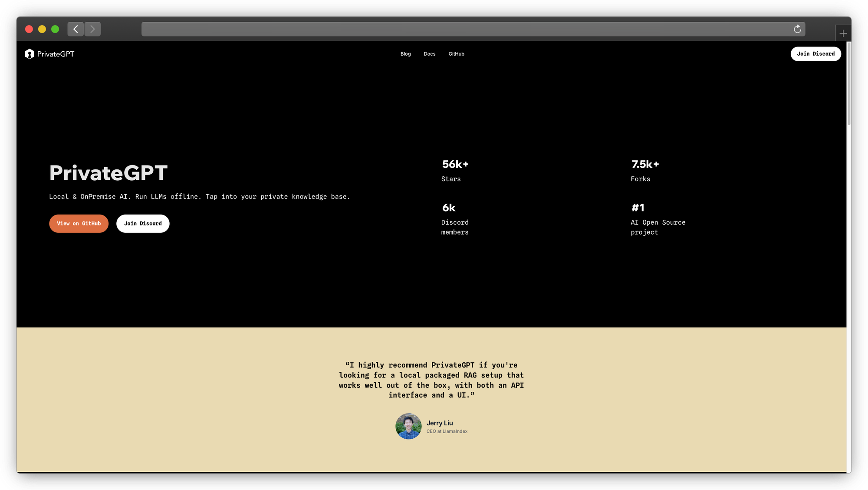Click the PrivateGPT header brand text
868x490 pixels.
click(x=56, y=54)
